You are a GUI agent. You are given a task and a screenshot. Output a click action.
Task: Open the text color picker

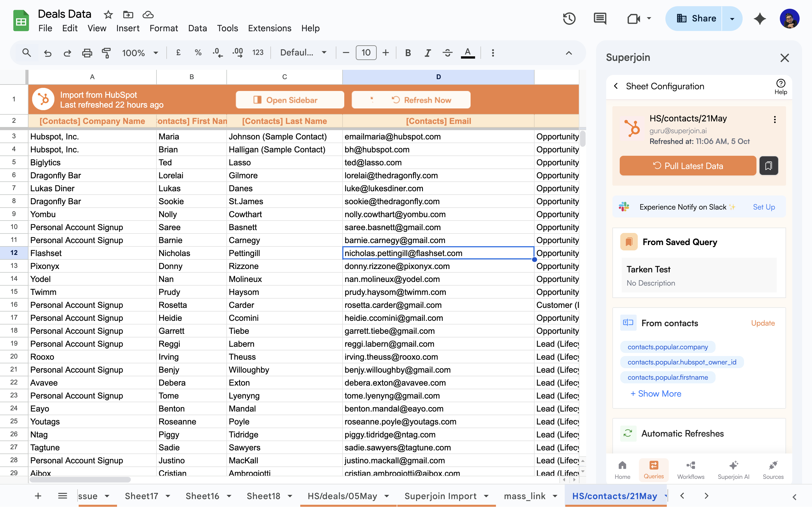pyautogui.click(x=467, y=53)
